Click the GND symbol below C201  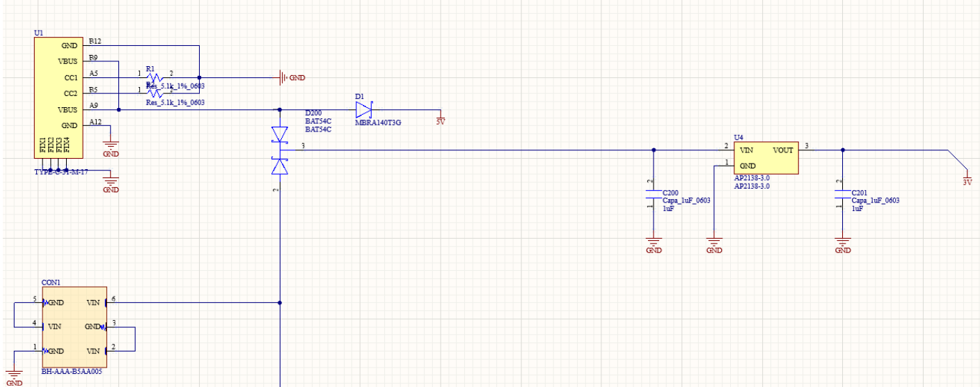pos(842,244)
